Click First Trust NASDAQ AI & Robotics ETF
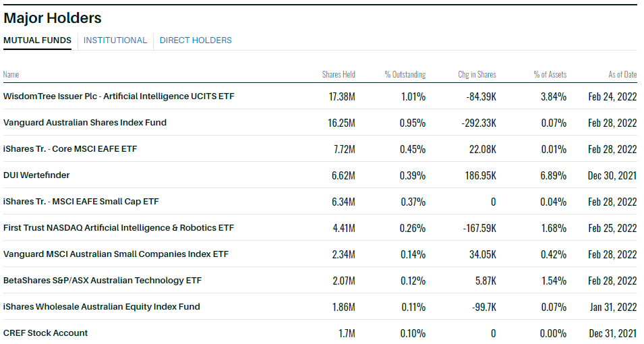 [x=119, y=228]
